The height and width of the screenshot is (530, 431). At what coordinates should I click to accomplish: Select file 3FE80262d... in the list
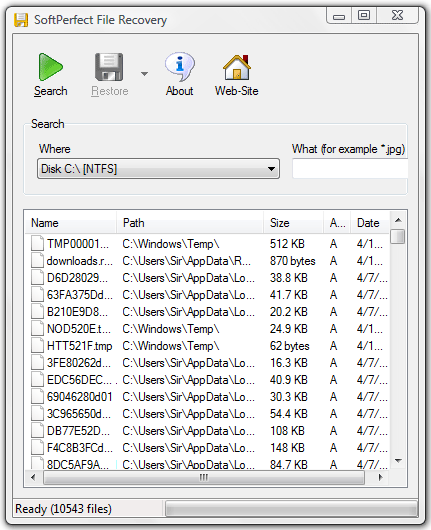[79, 363]
